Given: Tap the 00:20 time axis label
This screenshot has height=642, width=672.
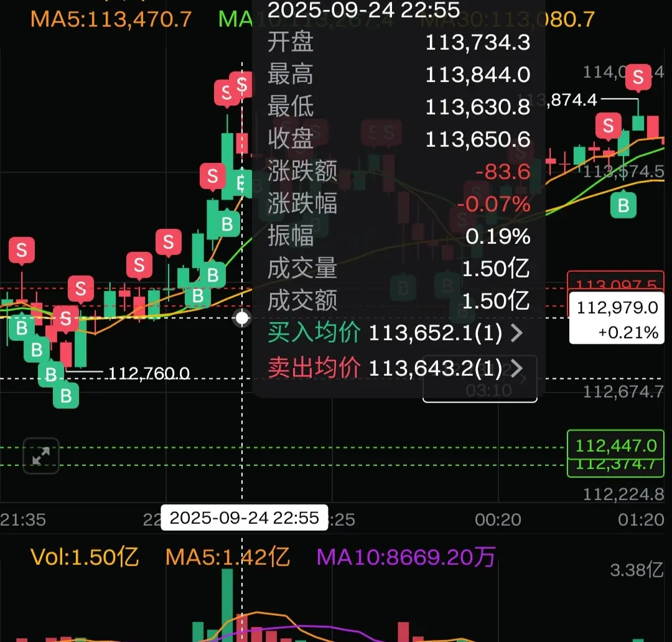Looking at the screenshot, I should (498, 519).
